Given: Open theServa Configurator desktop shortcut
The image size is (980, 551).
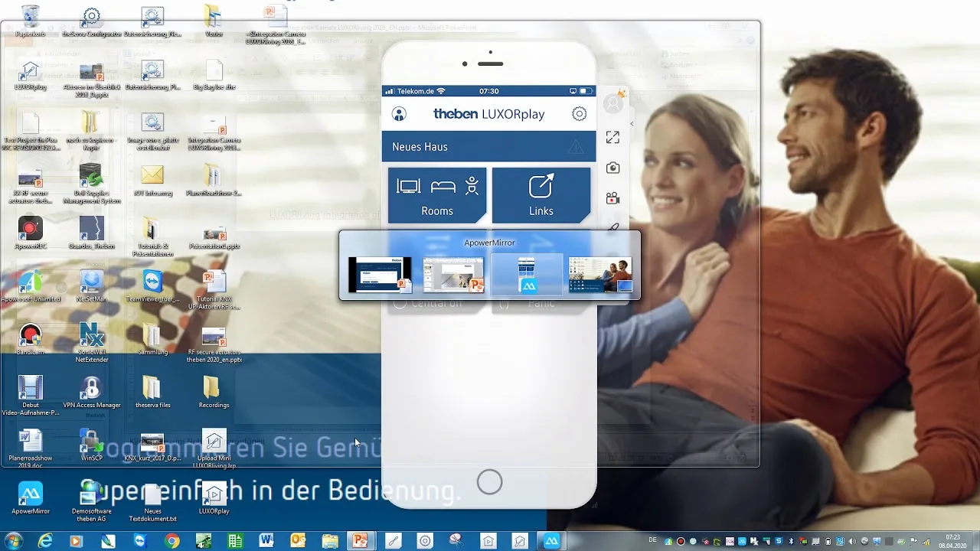Looking at the screenshot, I should pos(92,21).
